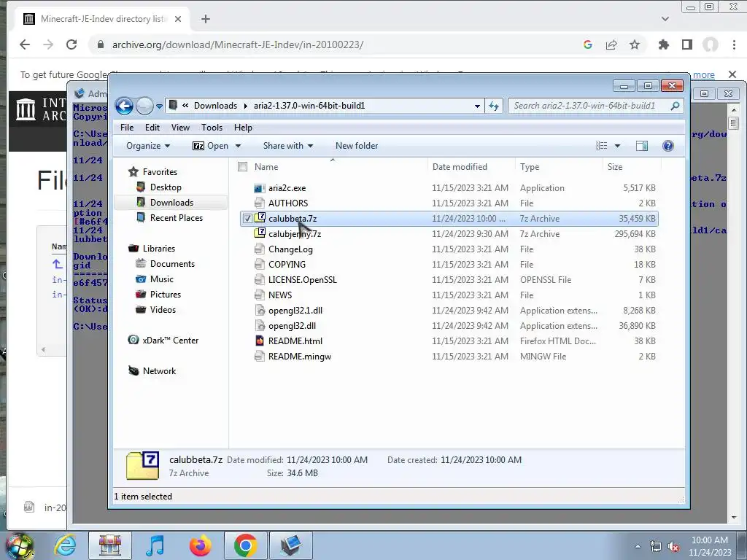This screenshot has width=747, height=560.
Task: Open the Music library
Action: point(161,279)
